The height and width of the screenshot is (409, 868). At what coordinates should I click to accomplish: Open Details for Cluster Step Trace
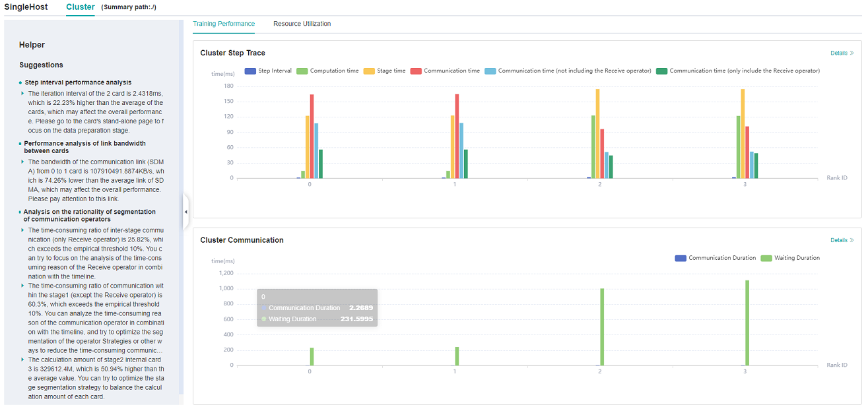pos(842,53)
